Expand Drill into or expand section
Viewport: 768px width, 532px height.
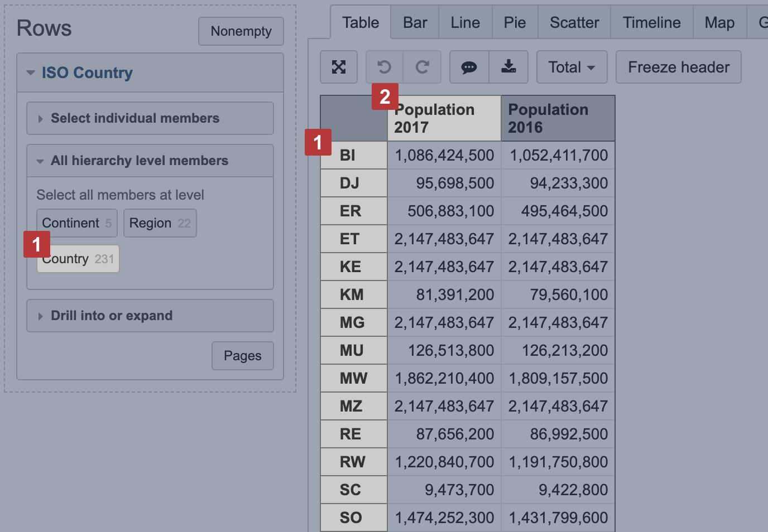[112, 316]
